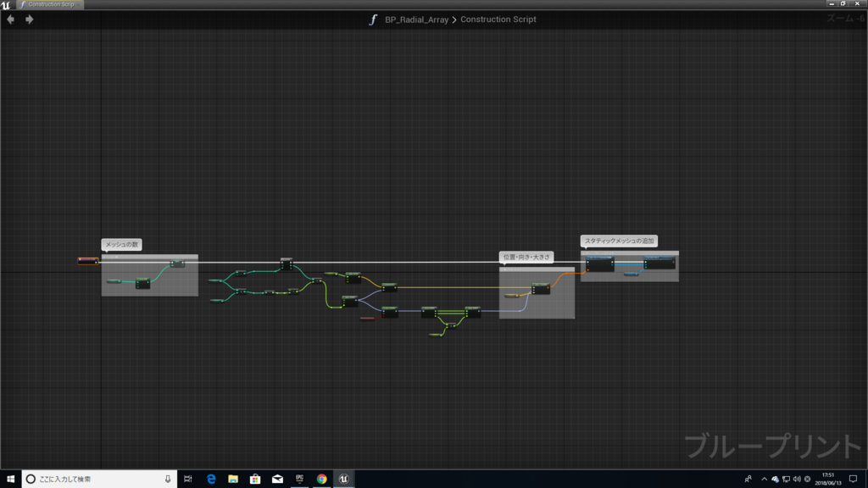Click the Construction Script breadcrumb label
Image resolution: width=868 pixels, height=488 pixels.
click(498, 19)
